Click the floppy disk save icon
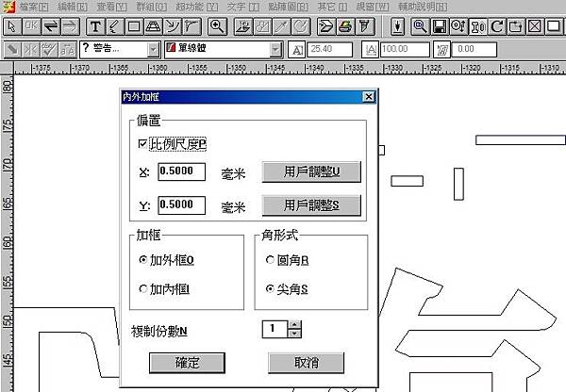Screen dimensions: 566x392 point(440,26)
